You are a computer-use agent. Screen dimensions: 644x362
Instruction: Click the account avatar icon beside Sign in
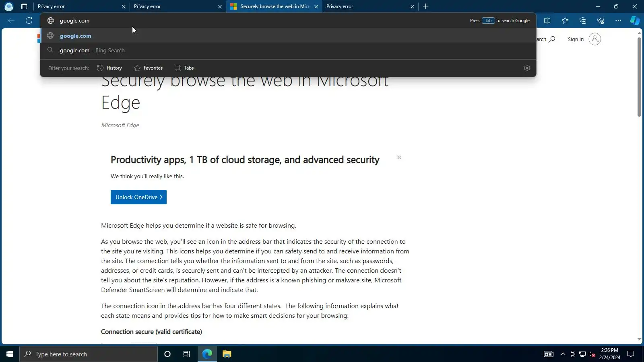point(594,39)
